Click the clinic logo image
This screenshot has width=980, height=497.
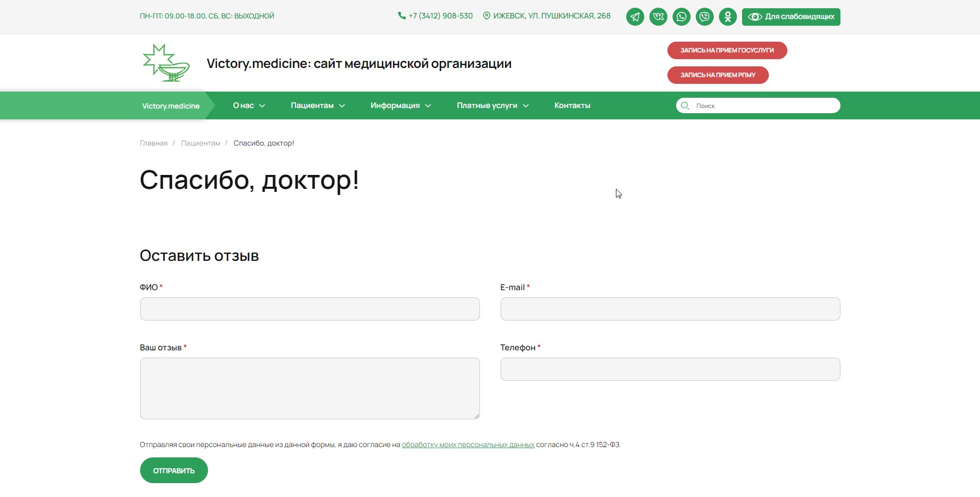tap(166, 63)
